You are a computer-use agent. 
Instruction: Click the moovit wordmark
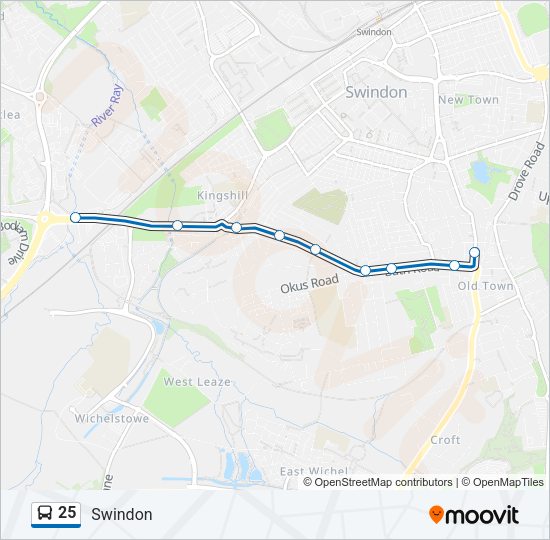pyautogui.click(x=481, y=515)
